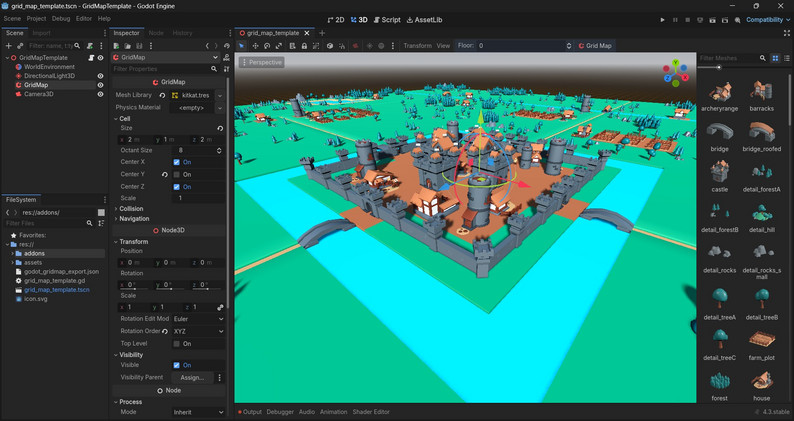Open the Process Mode Inherit dropdown

click(x=198, y=412)
